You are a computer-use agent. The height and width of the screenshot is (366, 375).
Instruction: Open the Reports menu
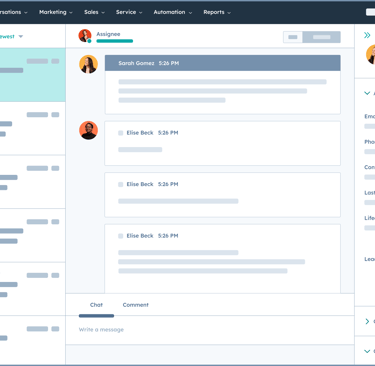217,12
